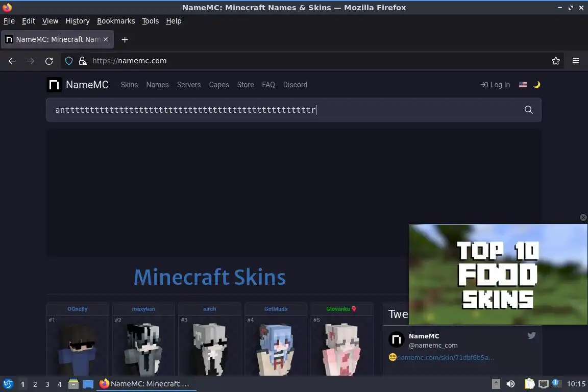Select the NameMC browser tab
588x392 pixels.
point(57,39)
